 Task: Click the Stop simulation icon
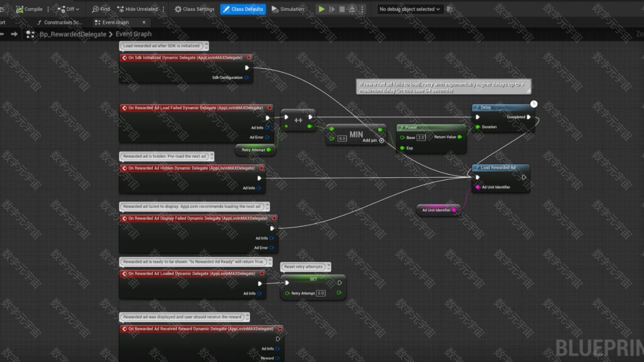342,9
